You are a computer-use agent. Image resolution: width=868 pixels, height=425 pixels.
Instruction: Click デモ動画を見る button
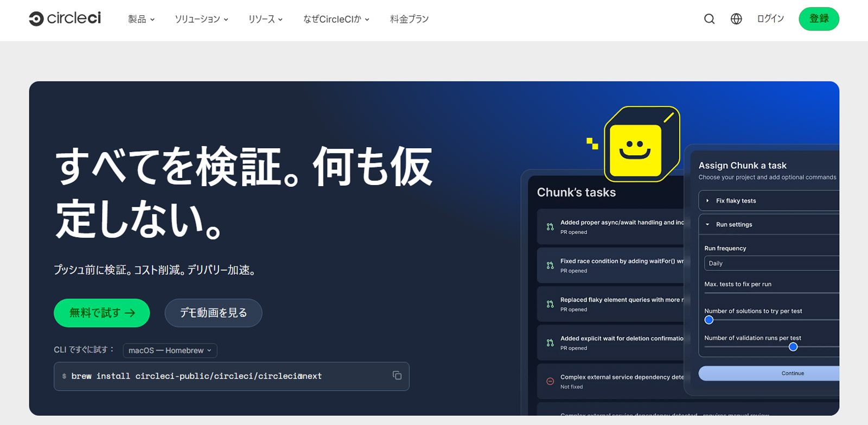(213, 313)
